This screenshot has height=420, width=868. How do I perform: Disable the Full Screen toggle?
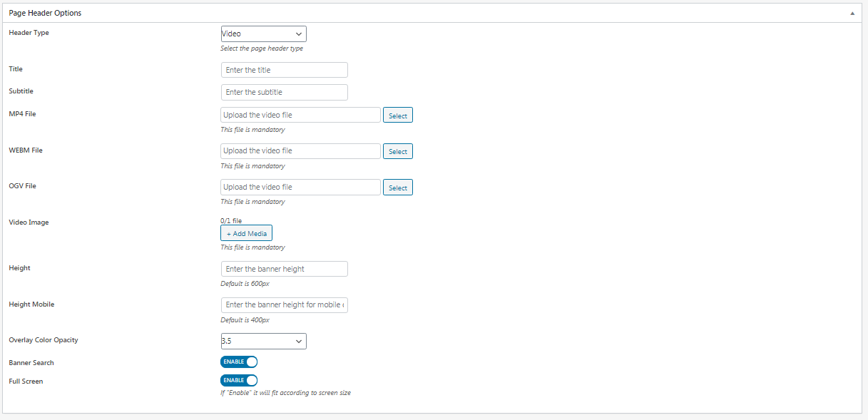pyautogui.click(x=239, y=381)
